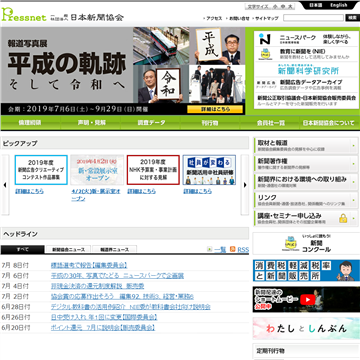Open headline 標語選考で報告【編集委員会】
The image size is (360, 360).
pyautogui.click(x=89, y=265)
